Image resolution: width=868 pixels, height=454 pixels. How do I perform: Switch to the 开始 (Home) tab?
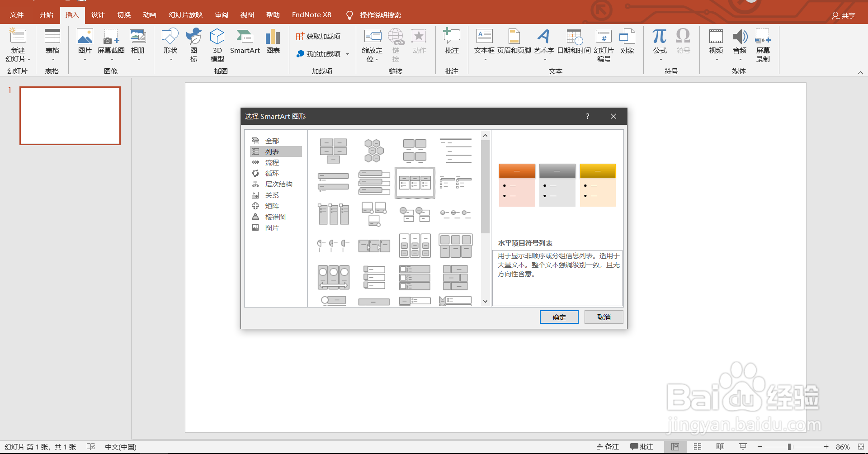pos(46,15)
